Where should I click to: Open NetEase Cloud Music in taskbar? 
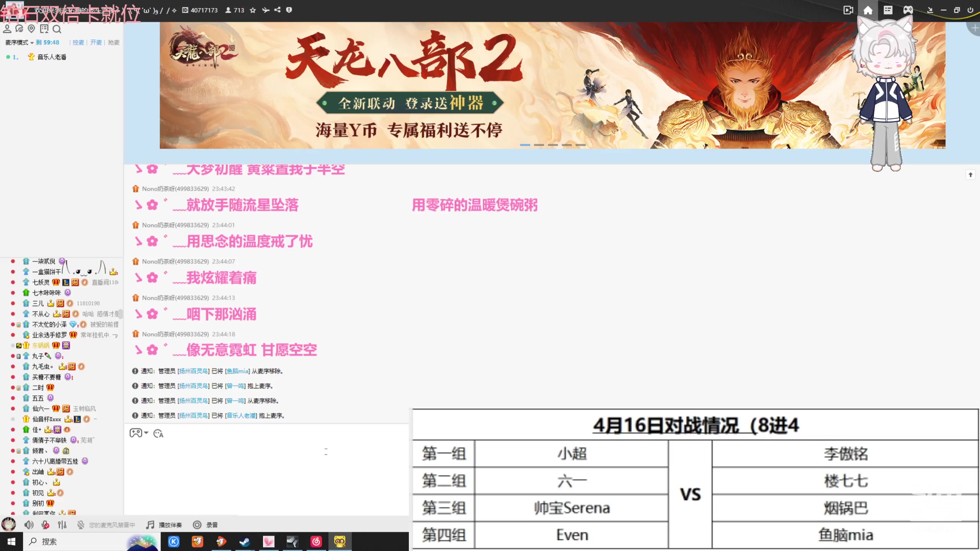(316, 541)
